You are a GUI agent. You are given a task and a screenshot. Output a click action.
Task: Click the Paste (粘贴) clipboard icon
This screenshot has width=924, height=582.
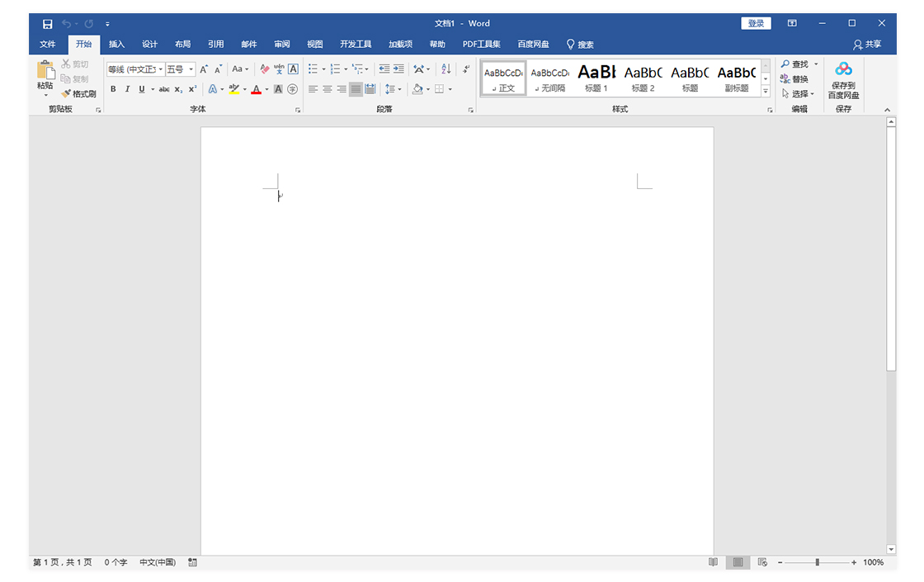point(45,69)
